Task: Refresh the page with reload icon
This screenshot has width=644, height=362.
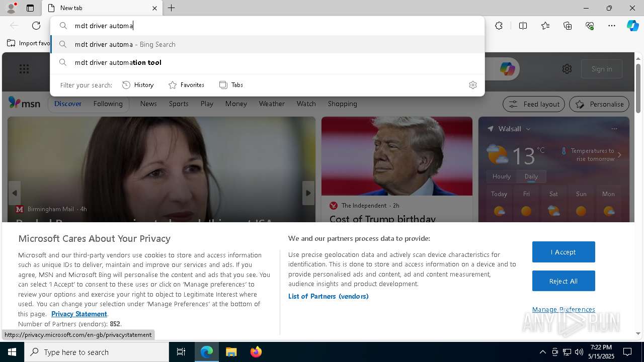Action: click(x=36, y=26)
